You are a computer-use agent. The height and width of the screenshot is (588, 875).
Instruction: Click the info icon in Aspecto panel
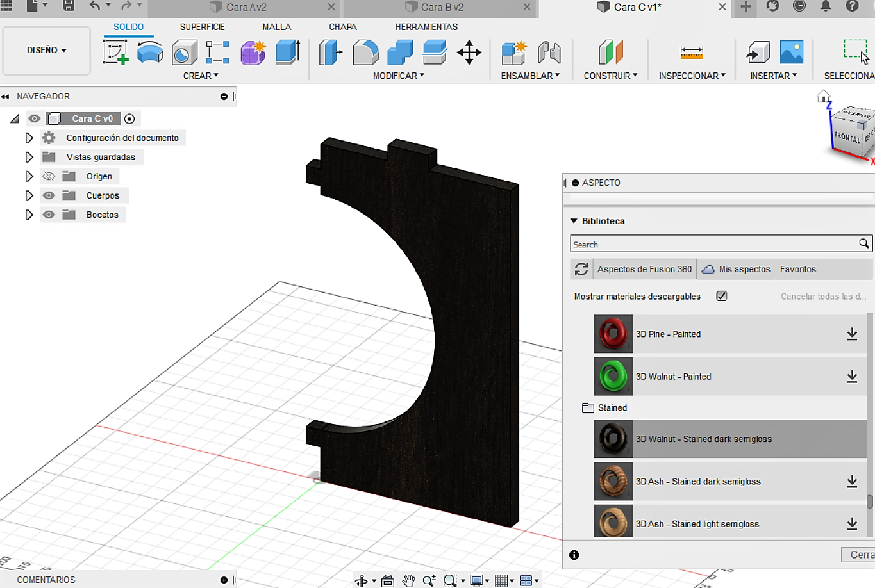tap(574, 555)
